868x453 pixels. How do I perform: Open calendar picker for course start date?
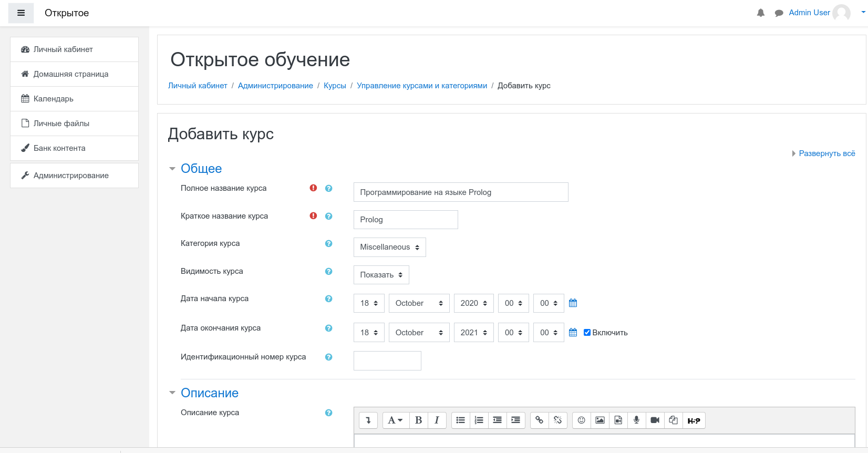coord(573,303)
